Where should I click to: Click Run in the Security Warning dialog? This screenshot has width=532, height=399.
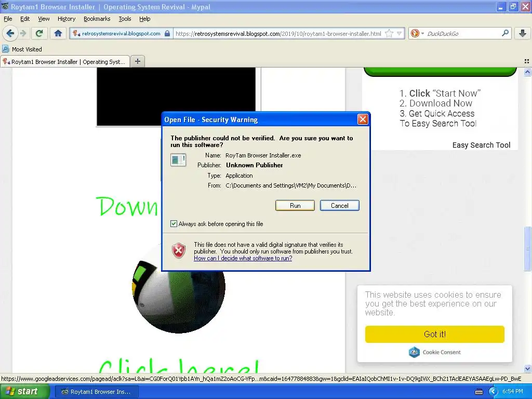click(295, 206)
